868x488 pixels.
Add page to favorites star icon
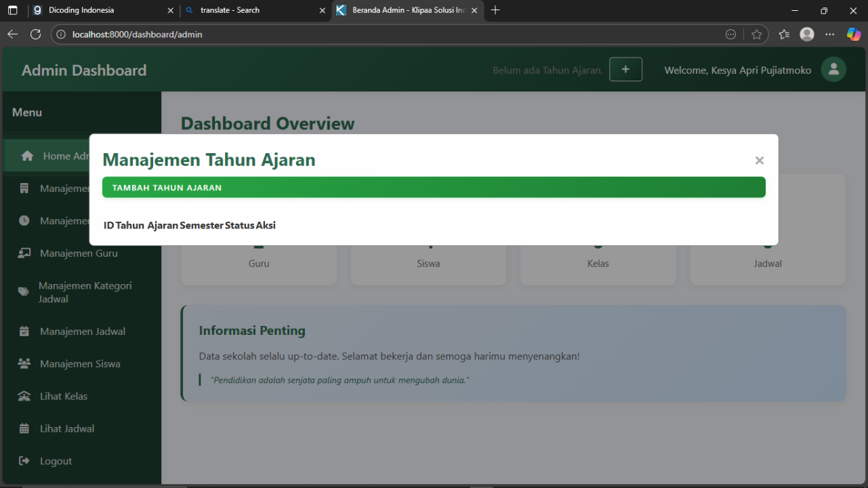[757, 35]
